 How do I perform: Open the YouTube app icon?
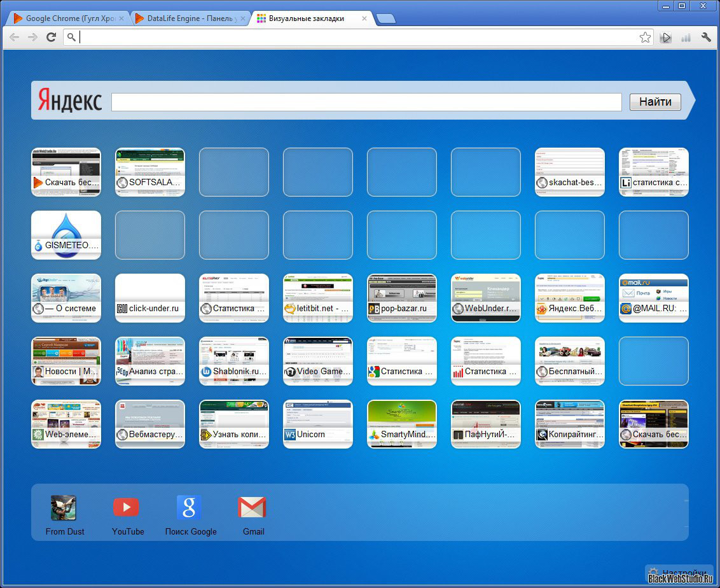(127, 507)
